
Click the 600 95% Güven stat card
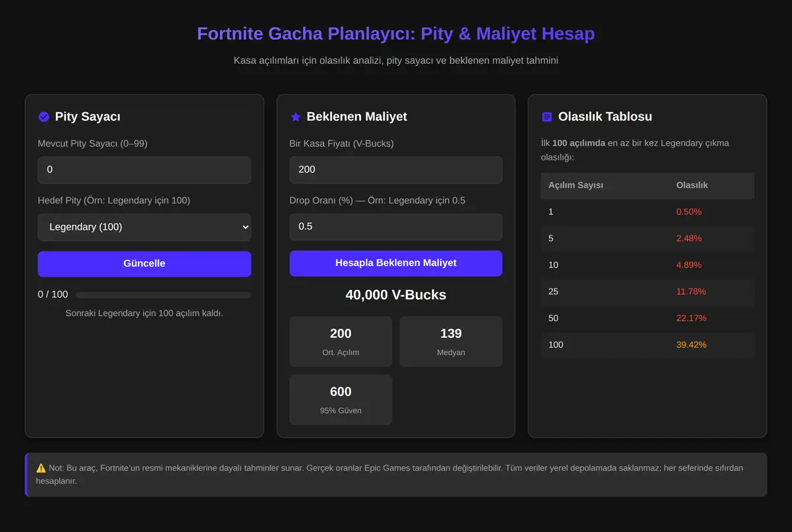pos(341,399)
